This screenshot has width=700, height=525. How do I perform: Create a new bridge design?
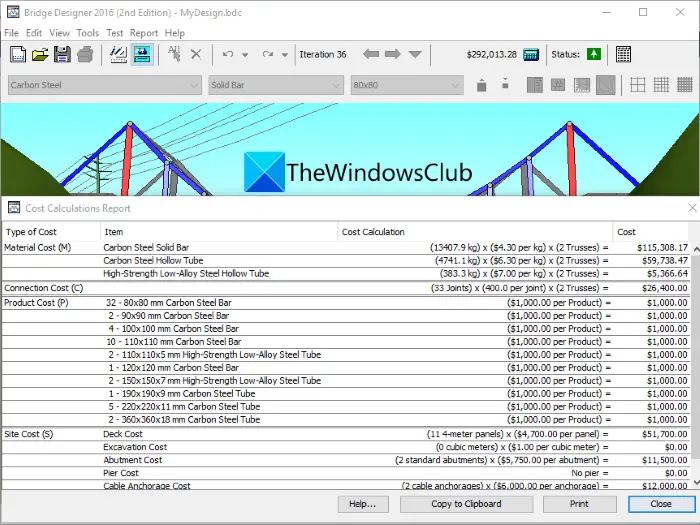tap(17, 54)
